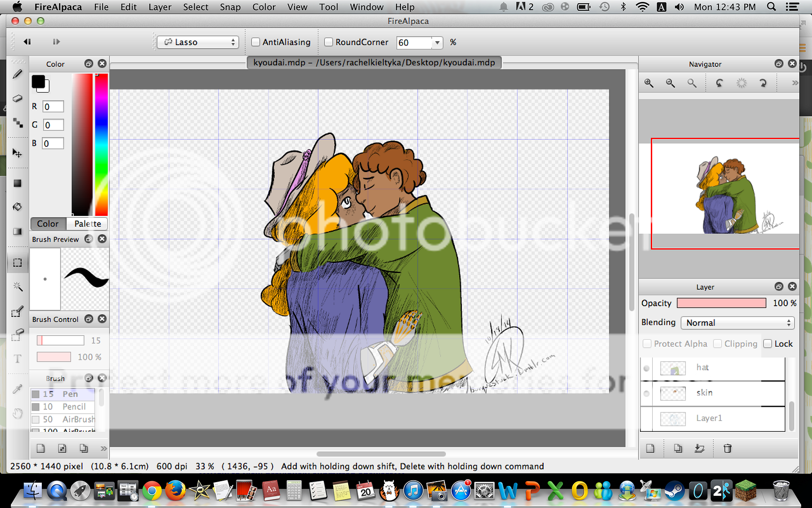
Task: Fit view to screen in Navigator
Action: [692, 83]
